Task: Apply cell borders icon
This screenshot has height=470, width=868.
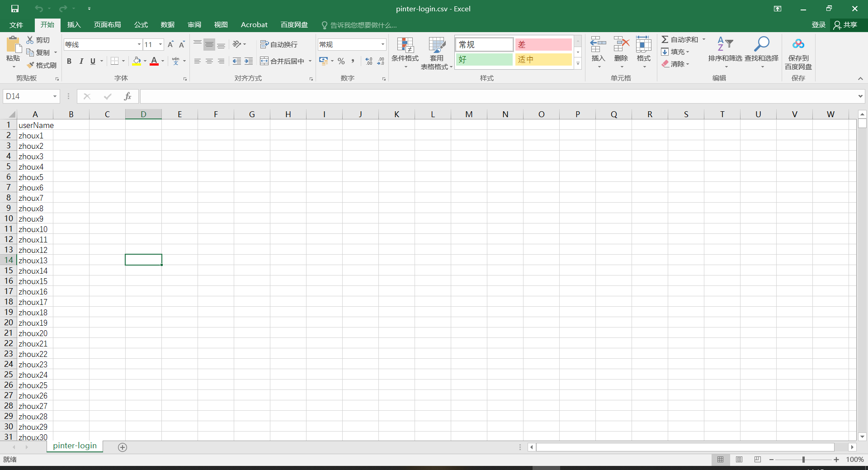Action: [115, 61]
